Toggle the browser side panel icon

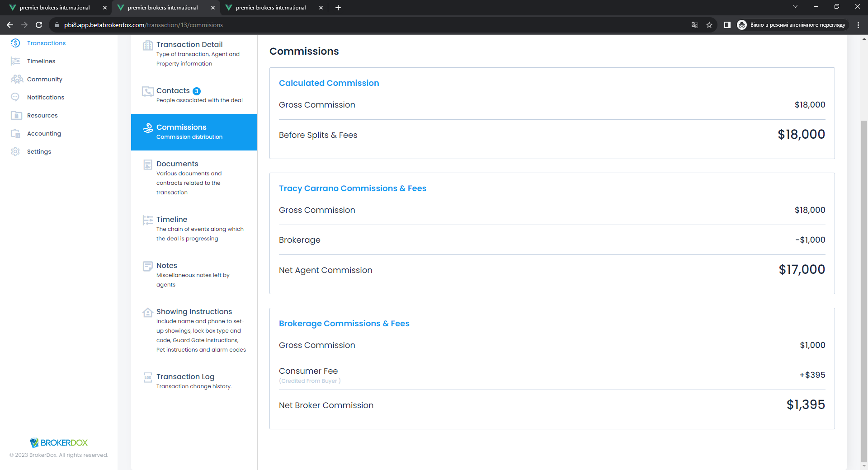727,25
